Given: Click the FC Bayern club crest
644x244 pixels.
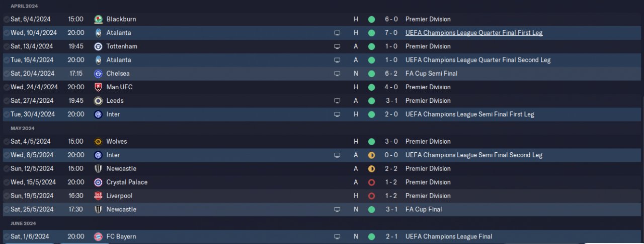Looking at the screenshot, I should 98,237.
